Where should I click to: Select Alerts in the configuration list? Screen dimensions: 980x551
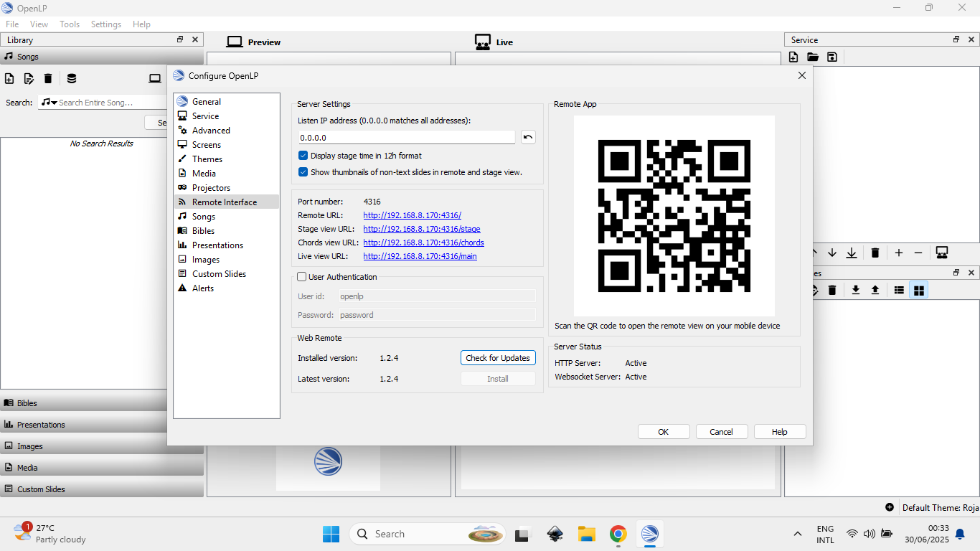227,288
